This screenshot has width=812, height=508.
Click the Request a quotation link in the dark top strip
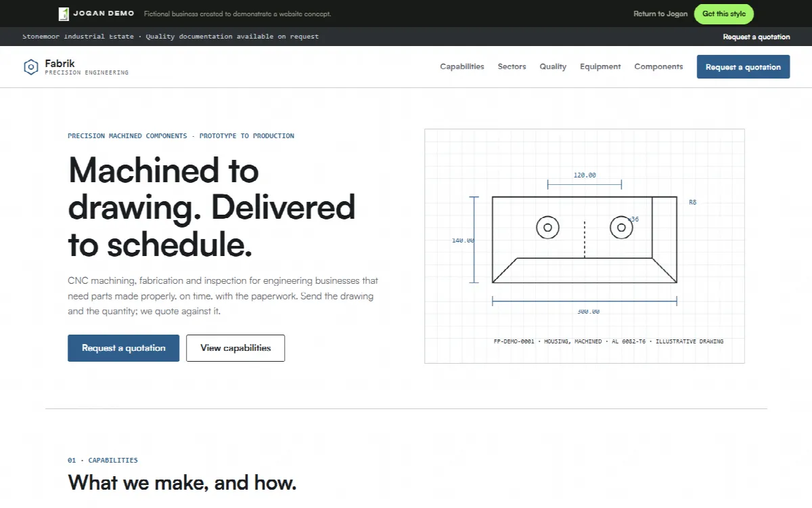click(x=756, y=37)
